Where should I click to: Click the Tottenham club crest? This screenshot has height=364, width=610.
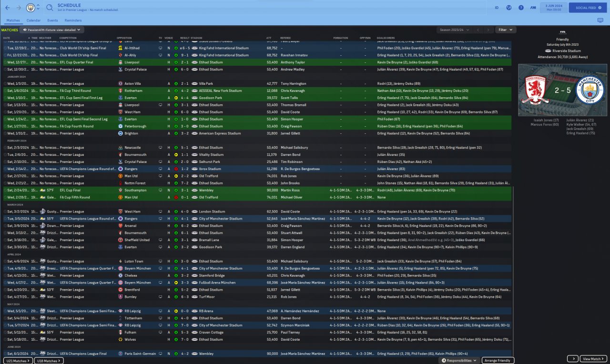pos(120,318)
